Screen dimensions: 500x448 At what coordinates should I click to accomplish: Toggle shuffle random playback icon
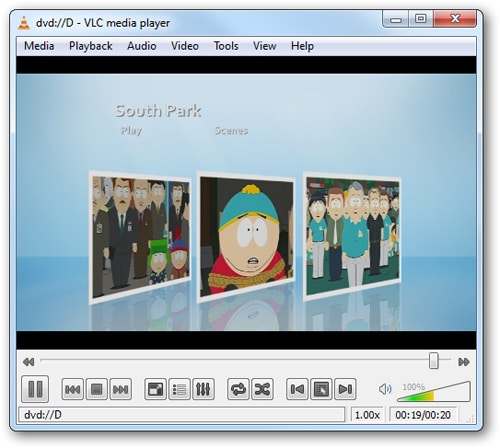coord(262,389)
